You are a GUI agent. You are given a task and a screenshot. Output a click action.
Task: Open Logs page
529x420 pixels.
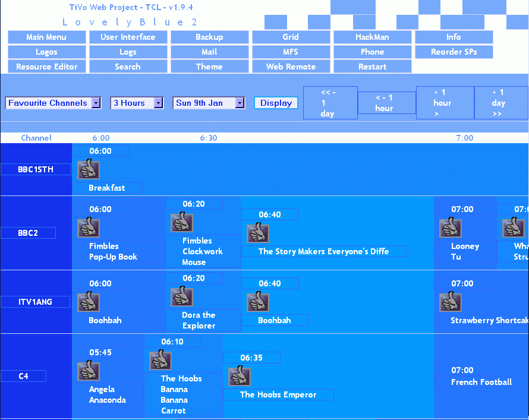tap(128, 52)
